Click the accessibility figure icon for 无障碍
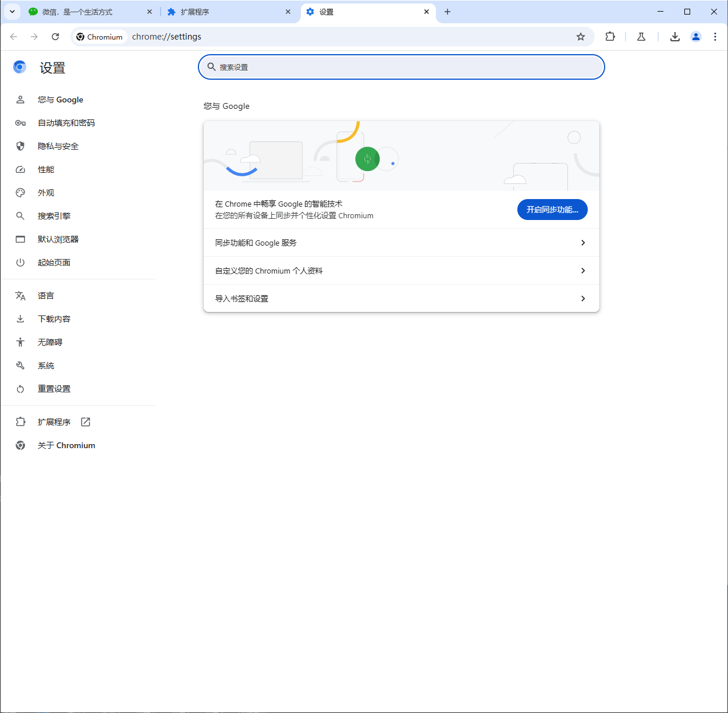 (x=20, y=342)
